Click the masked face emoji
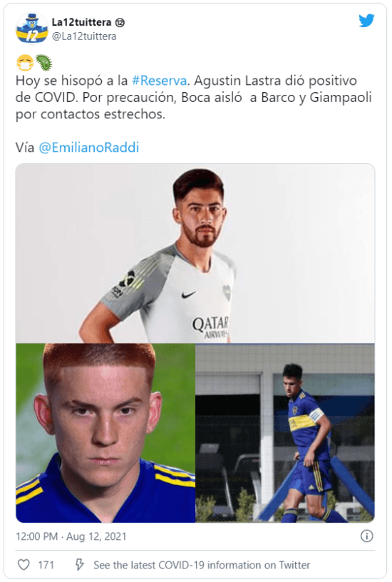This screenshot has height=582, width=392. (25, 63)
